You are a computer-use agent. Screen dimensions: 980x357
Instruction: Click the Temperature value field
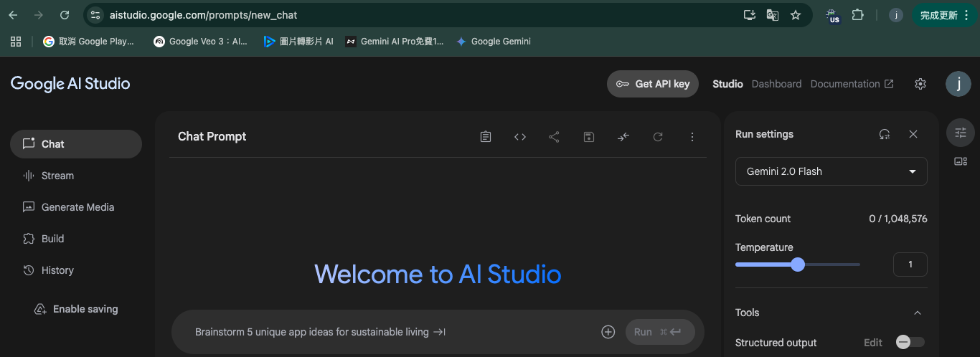(x=910, y=265)
